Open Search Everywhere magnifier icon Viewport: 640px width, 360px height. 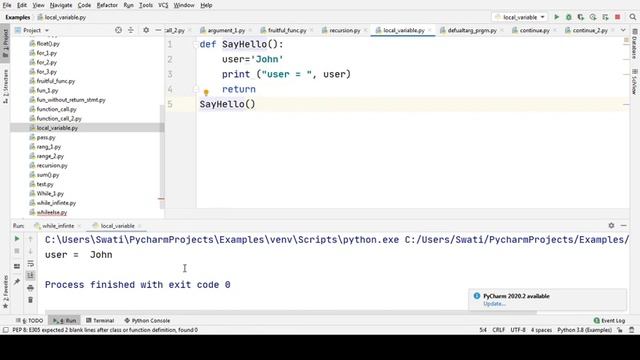point(633,17)
